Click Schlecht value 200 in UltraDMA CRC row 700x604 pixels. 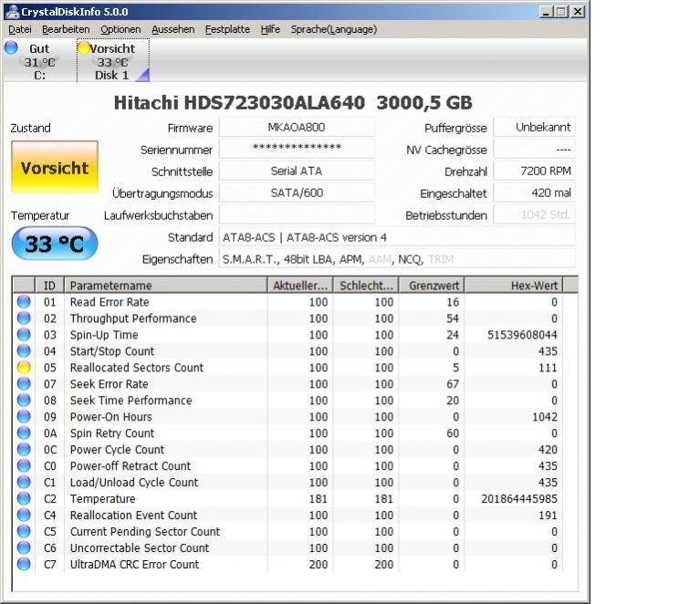tap(384, 564)
